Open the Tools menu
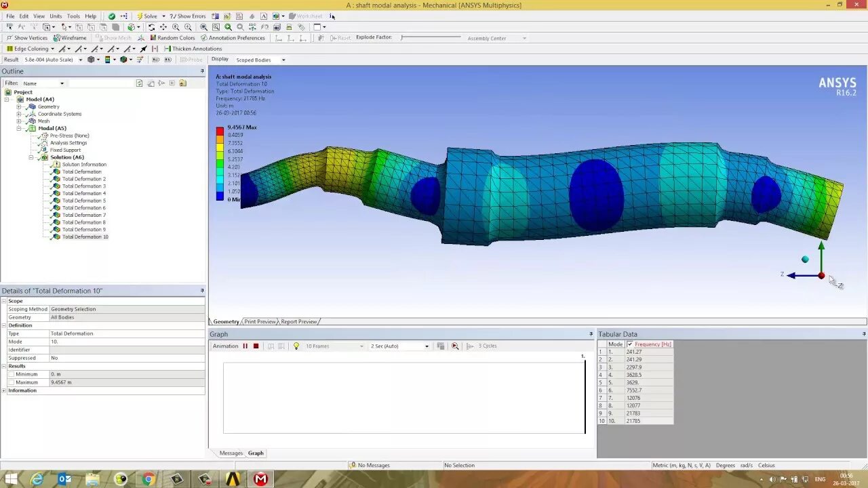Image resolution: width=868 pixels, height=488 pixels. coord(73,16)
